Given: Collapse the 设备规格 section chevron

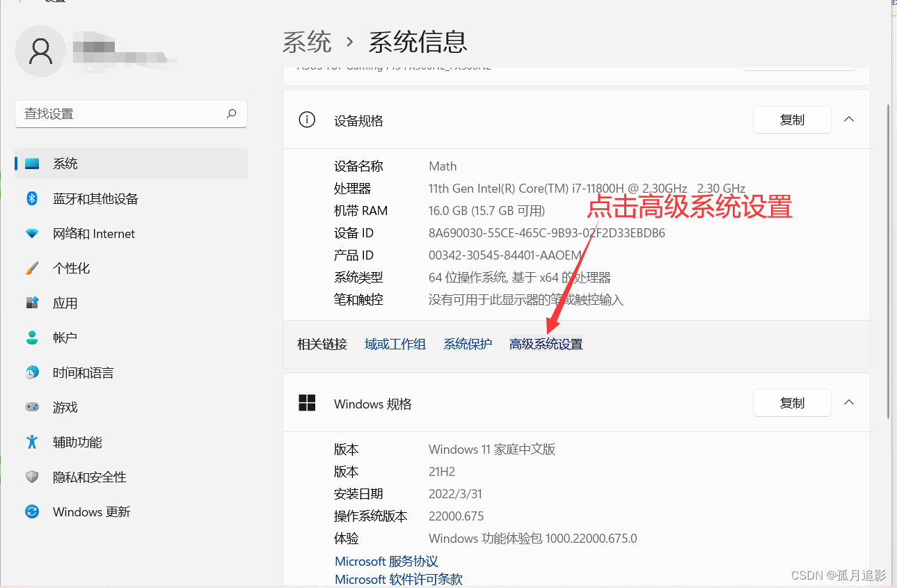Looking at the screenshot, I should [x=849, y=119].
